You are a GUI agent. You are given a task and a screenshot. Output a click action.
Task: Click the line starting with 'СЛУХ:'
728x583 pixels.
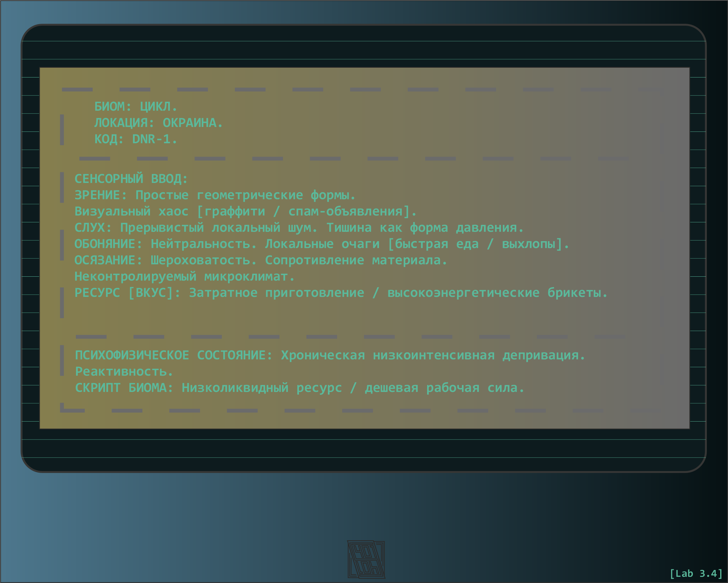tap(299, 228)
